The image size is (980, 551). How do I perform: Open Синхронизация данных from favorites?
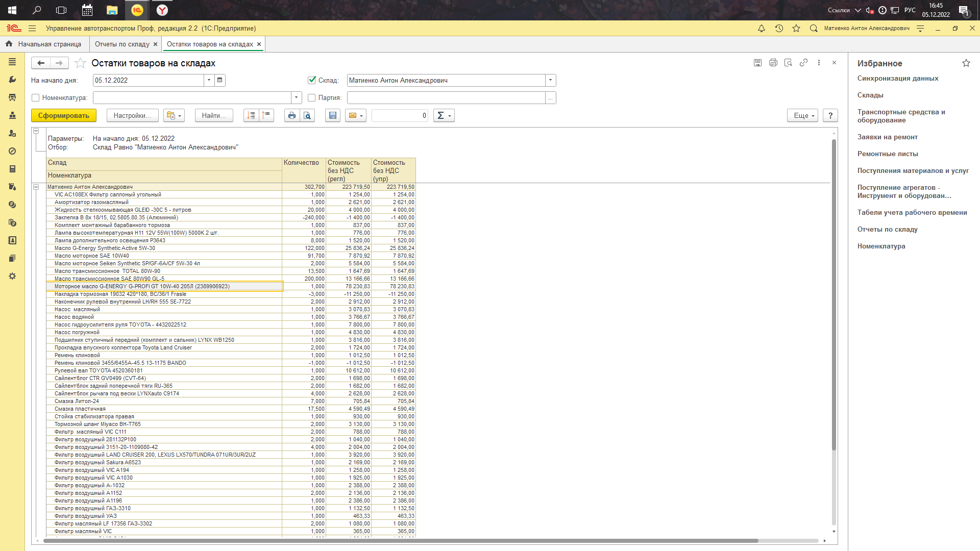coord(898,78)
